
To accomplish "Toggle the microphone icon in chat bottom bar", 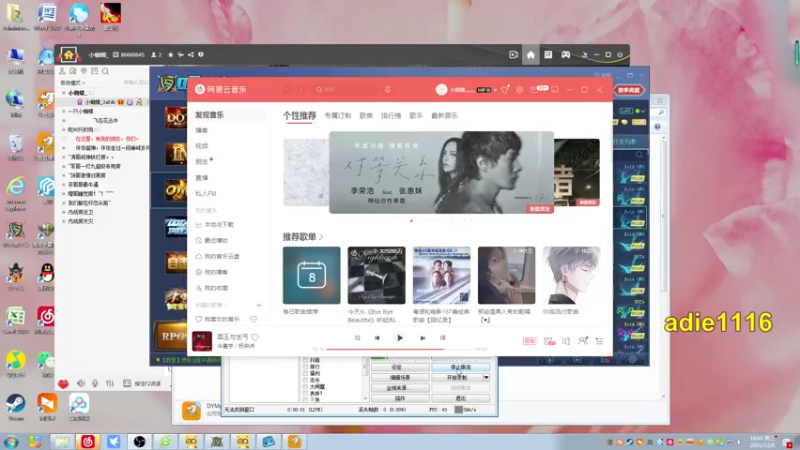I will [95, 383].
